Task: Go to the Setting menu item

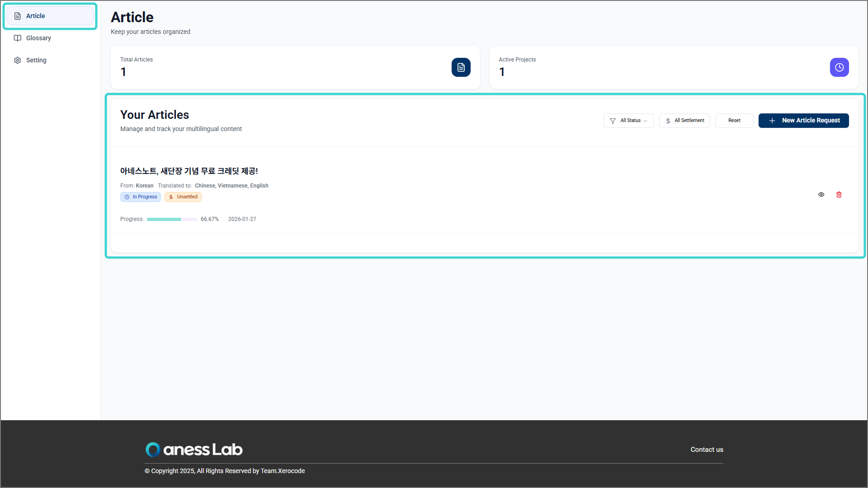Action: pyautogui.click(x=36, y=61)
